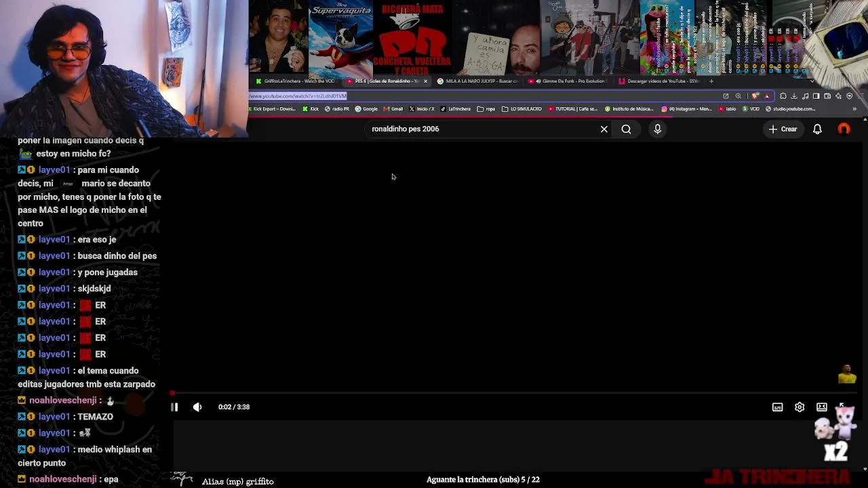This screenshot has width=868, height=488.
Task: Start voice search with microphone icon
Action: click(x=657, y=129)
